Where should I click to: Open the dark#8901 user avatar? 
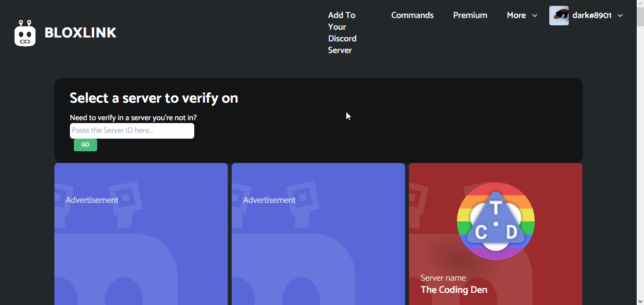[x=559, y=16]
